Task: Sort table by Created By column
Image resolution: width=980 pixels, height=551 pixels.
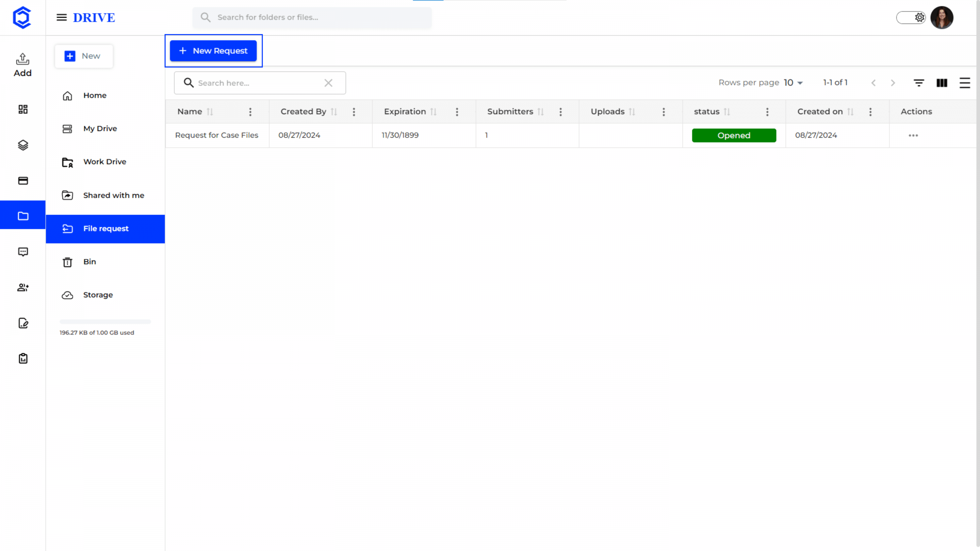Action: (x=333, y=112)
